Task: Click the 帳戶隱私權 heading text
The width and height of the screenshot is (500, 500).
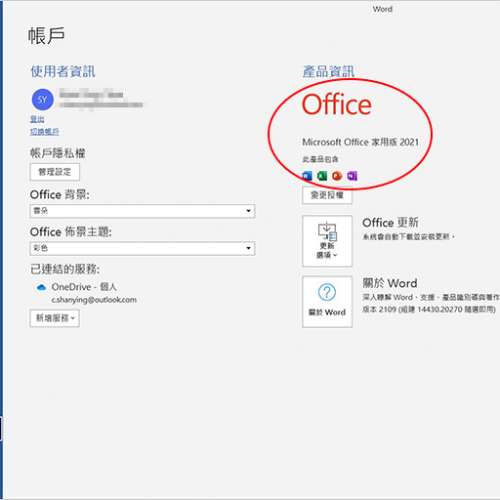Action: point(58,153)
